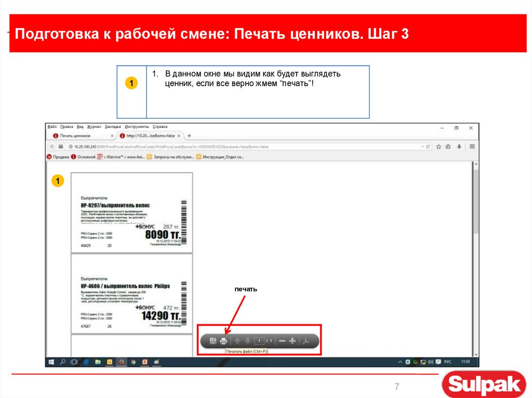The height and width of the screenshot is (398, 532).
Task: Open the Firefox hamburger menu
Action: 472,146
